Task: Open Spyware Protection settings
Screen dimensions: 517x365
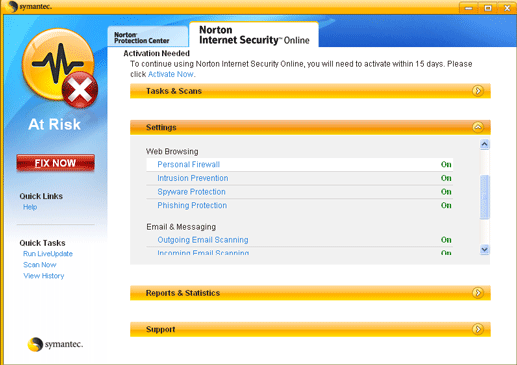Action: (x=191, y=192)
